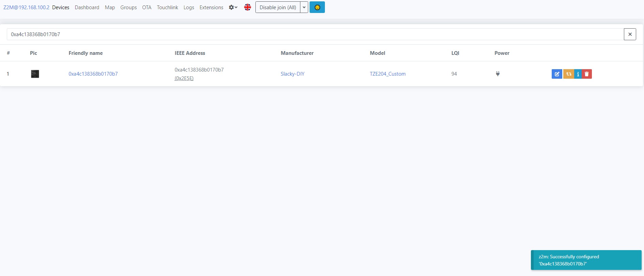Sort by the Manufacturer column
The width and height of the screenshot is (644, 276).
(297, 53)
